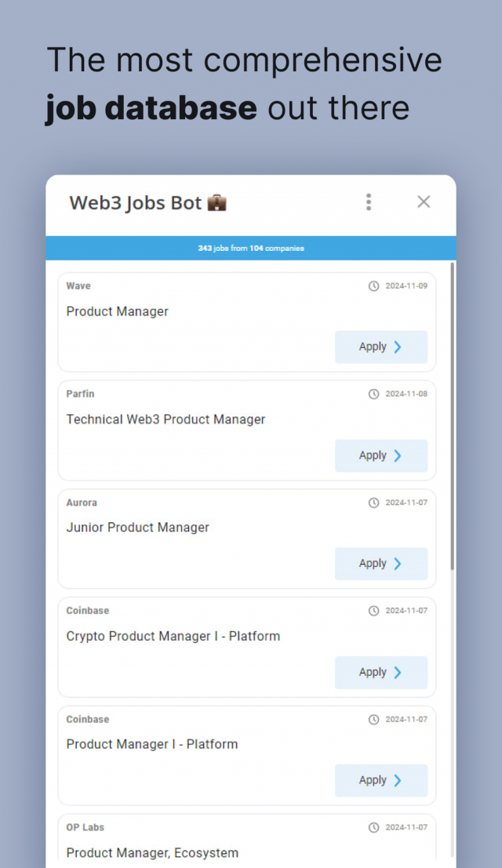Click clock icon on the Parfin job card
Screen dimensions: 502x868
(x=373, y=394)
